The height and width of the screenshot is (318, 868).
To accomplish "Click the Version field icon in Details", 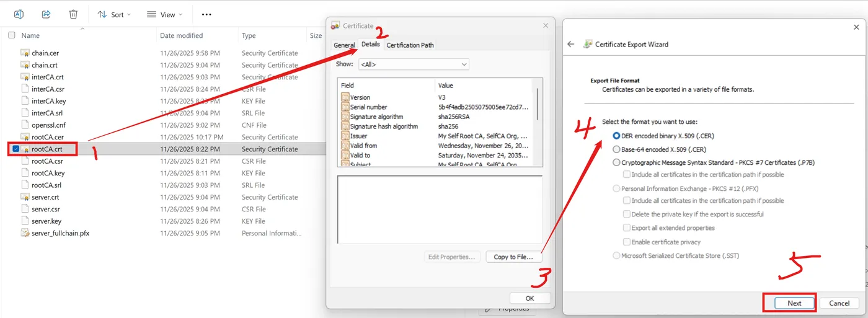I will click(x=345, y=97).
